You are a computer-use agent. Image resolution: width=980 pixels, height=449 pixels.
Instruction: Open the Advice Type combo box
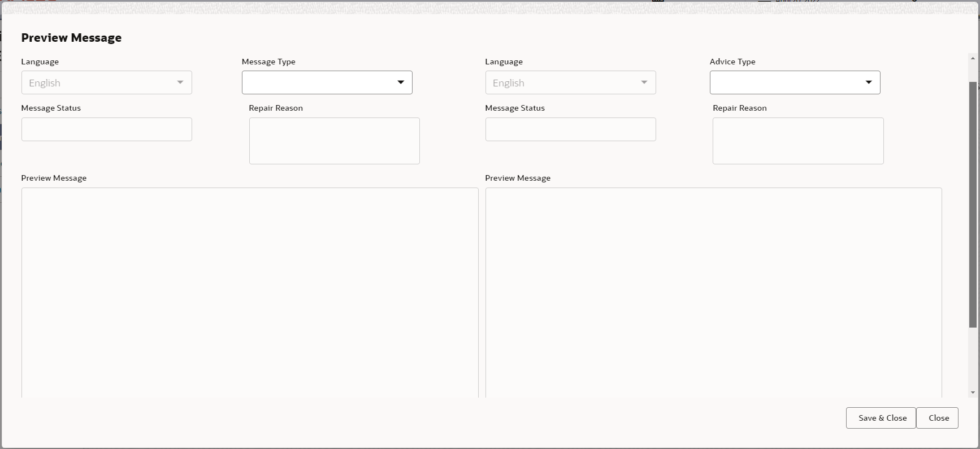click(x=795, y=82)
